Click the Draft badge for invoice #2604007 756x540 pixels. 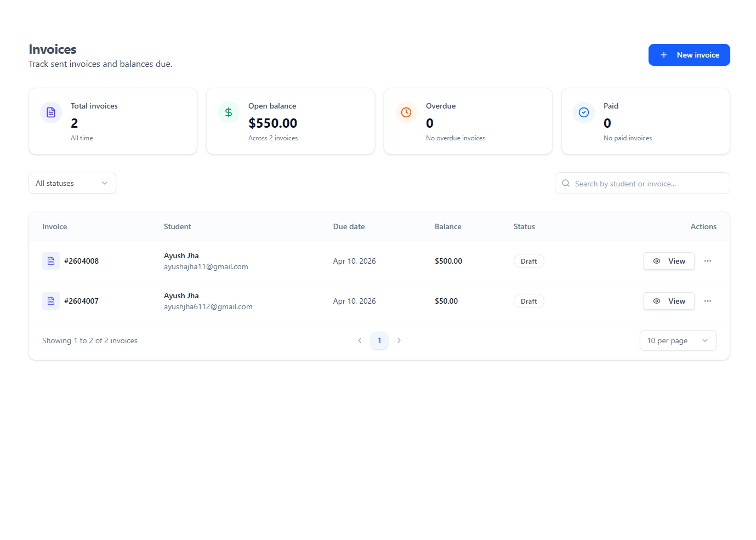pyautogui.click(x=529, y=301)
